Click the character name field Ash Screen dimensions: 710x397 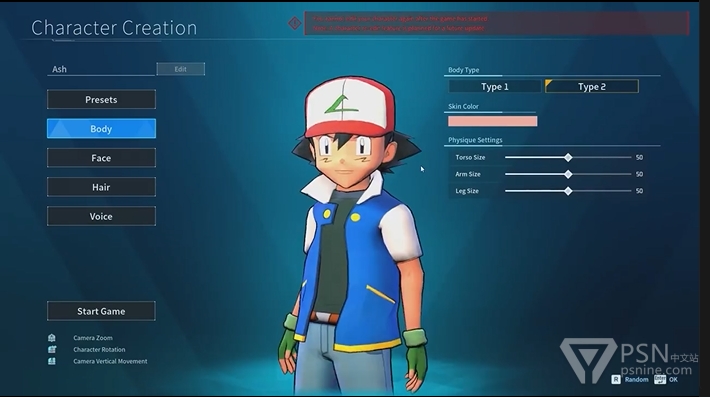point(101,69)
